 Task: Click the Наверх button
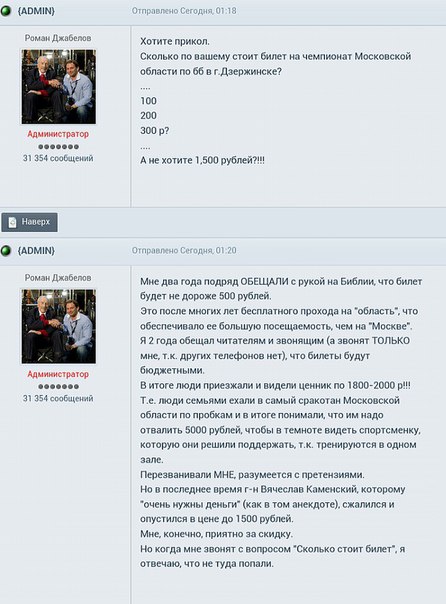pyautogui.click(x=29, y=222)
